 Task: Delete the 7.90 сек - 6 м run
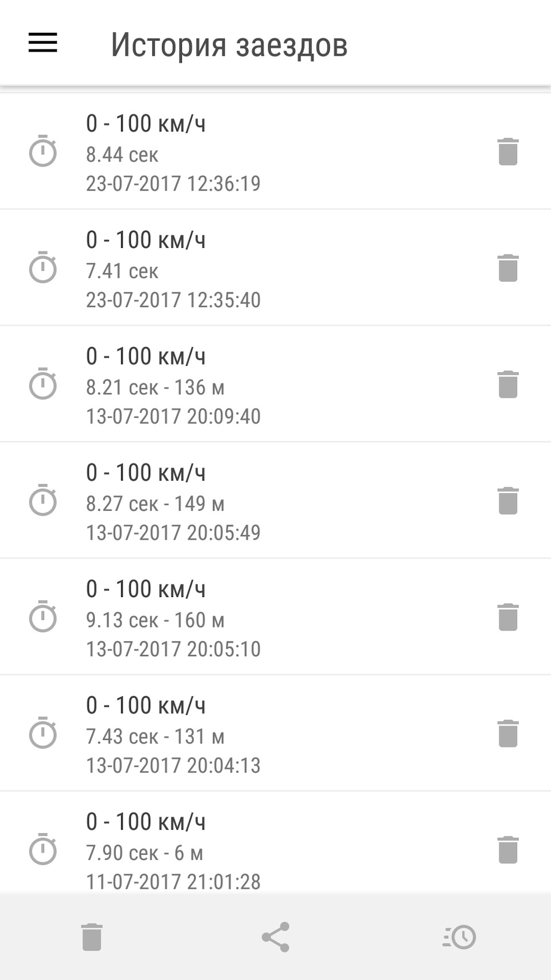tap(508, 850)
